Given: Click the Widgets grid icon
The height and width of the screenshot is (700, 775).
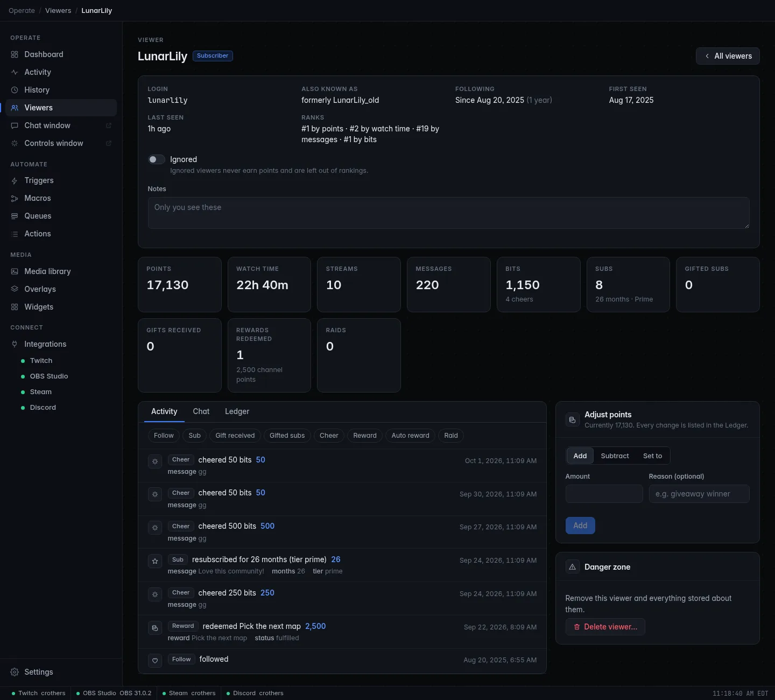Looking at the screenshot, I should (x=15, y=307).
